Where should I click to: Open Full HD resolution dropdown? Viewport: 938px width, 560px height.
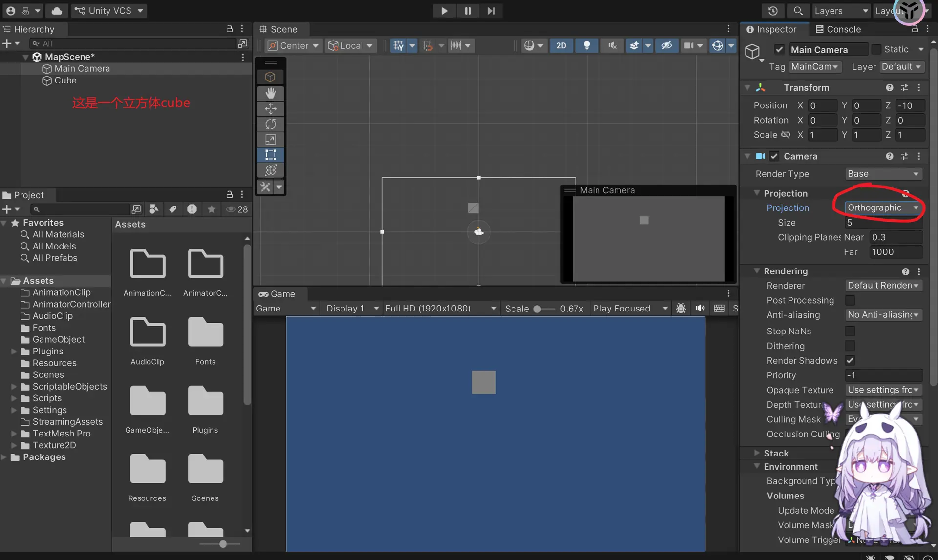441,308
